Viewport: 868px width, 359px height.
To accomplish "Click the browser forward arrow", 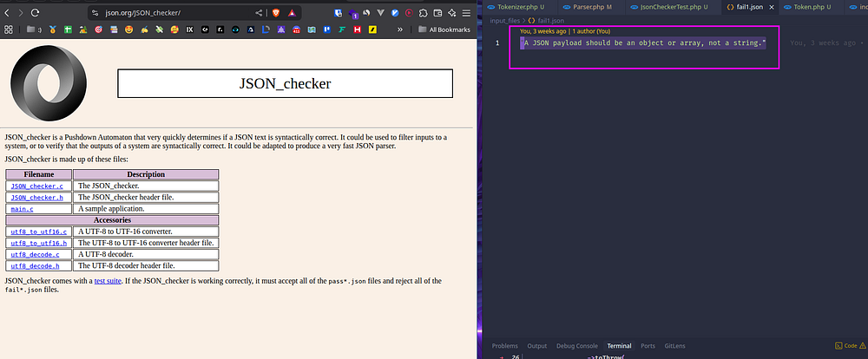I will coord(21,12).
